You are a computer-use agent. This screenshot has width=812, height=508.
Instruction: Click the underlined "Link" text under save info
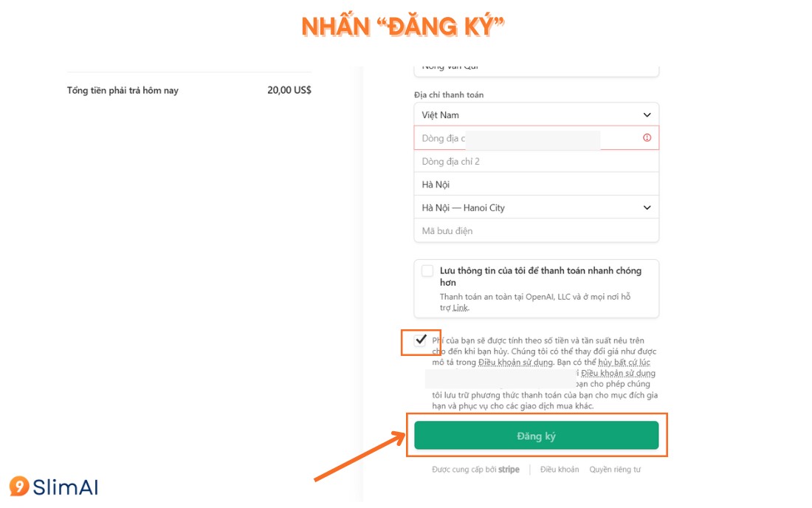(x=460, y=308)
